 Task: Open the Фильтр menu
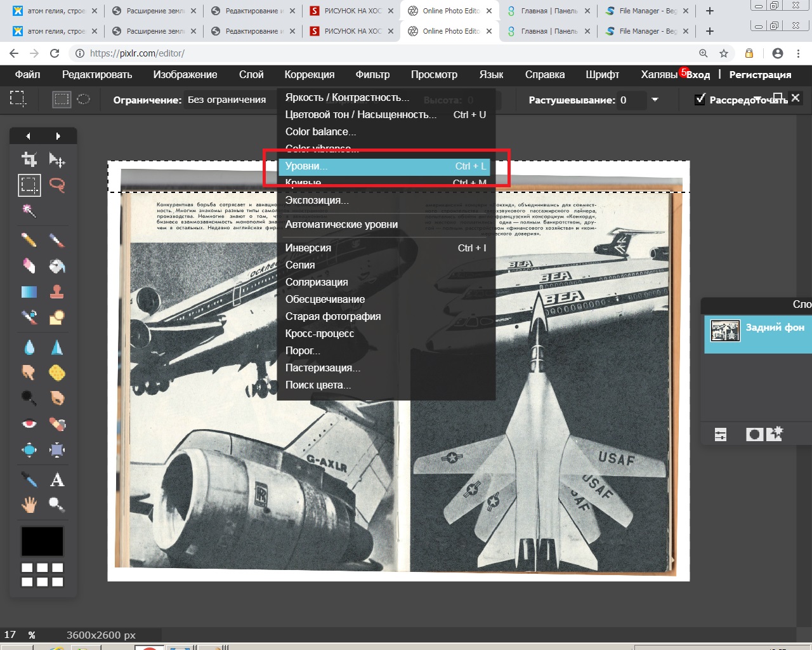pos(372,75)
